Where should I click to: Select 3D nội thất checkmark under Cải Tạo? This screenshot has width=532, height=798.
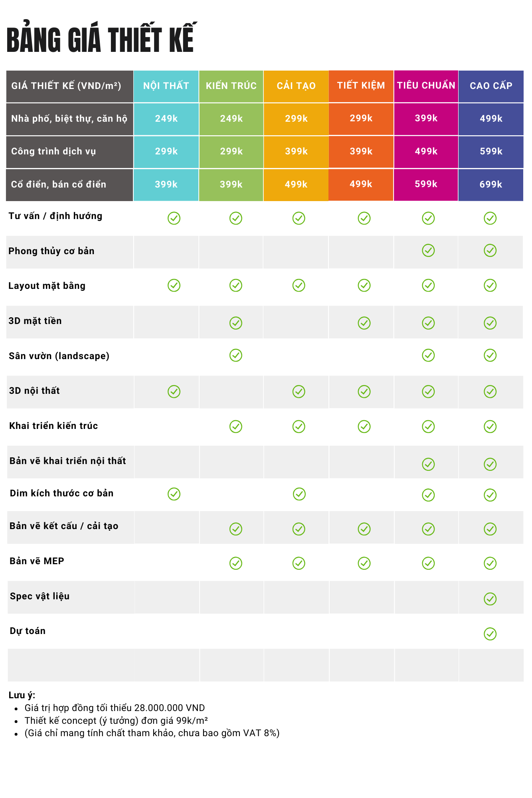(299, 391)
